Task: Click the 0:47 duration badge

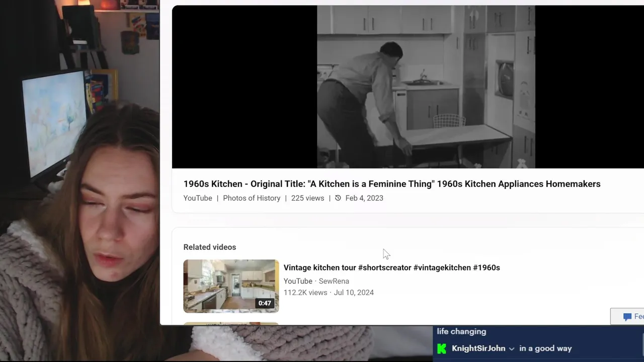Action: click(x=265, y=303)
